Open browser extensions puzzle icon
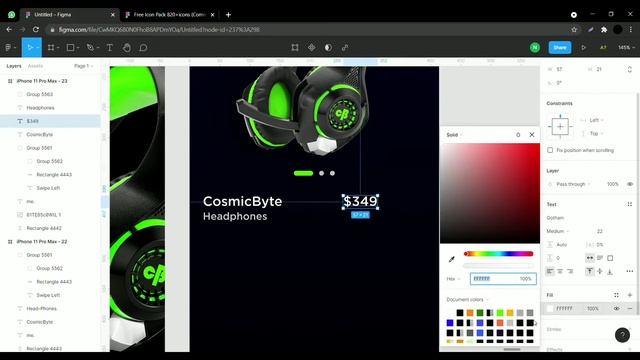The image size is (640, 360). click(x=604, y=29)
